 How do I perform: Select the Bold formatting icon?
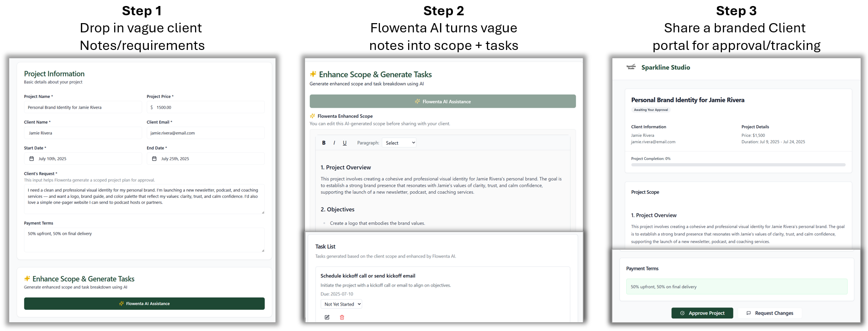pos(324,142)
